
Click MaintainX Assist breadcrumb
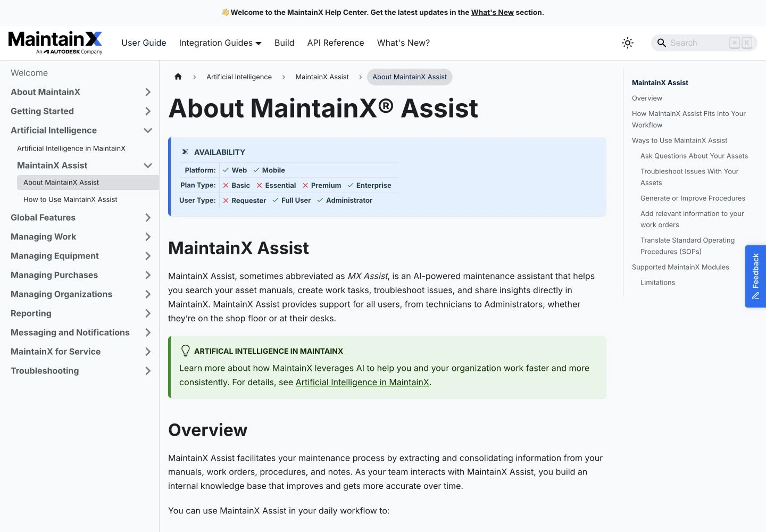322,77
